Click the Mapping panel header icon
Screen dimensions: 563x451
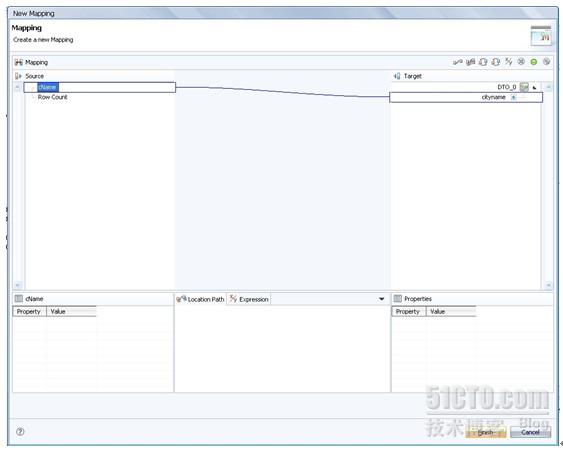pyautogui.click(x=19, y=62)
